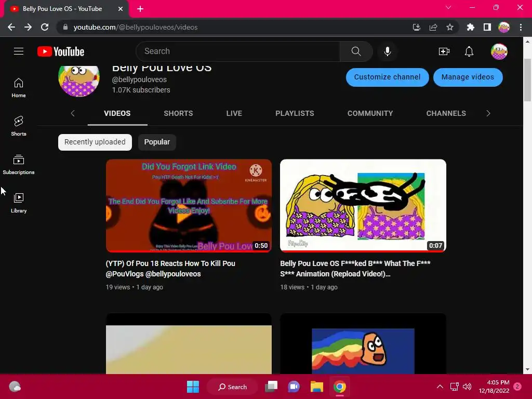Open Chrome three-dot menu
Image resolution: width=532 pixels, height=399 pixels.
pos(521,27)
